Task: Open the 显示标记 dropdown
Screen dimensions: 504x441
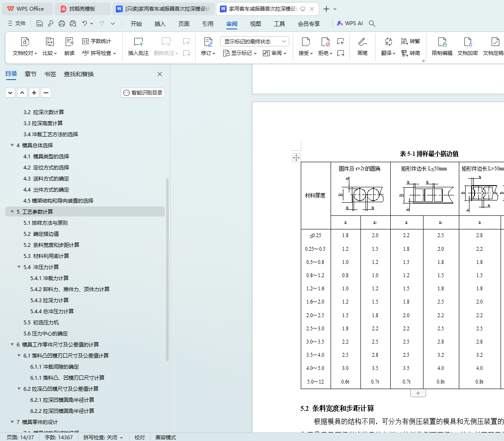Action: [240, 53]
